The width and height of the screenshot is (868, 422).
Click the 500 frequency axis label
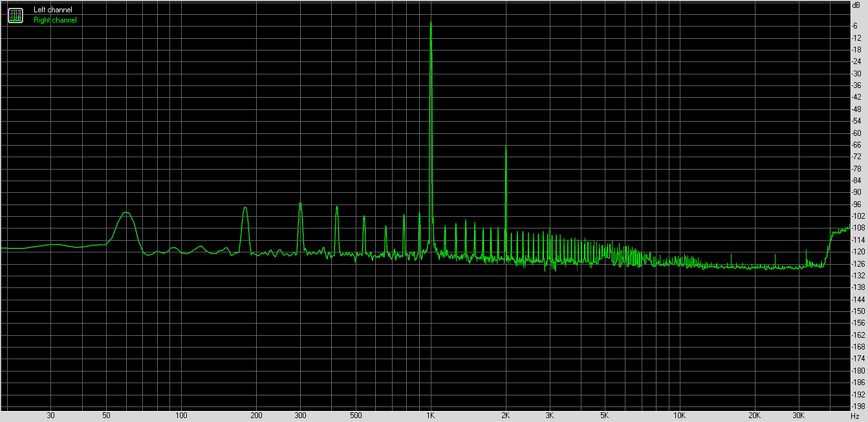click(356, 416)
